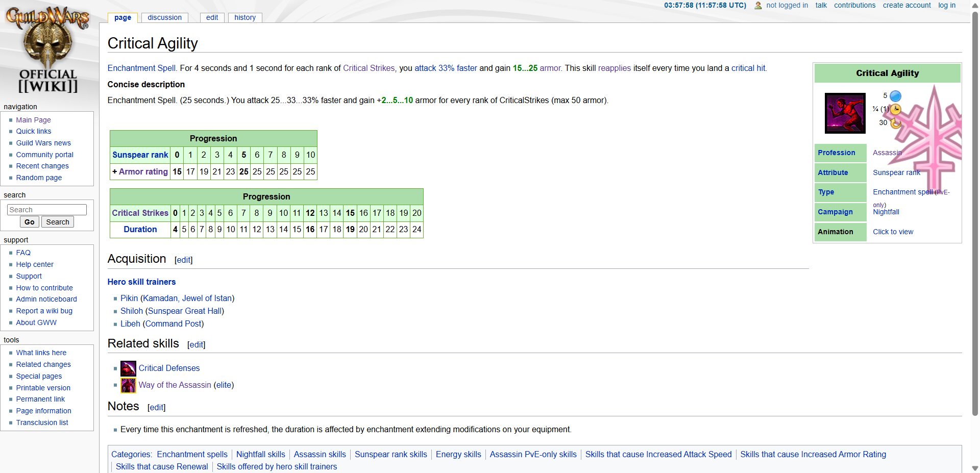The image size is (980, 473).
Task: Edit the Acquisition section
Action: pos(183,260)
